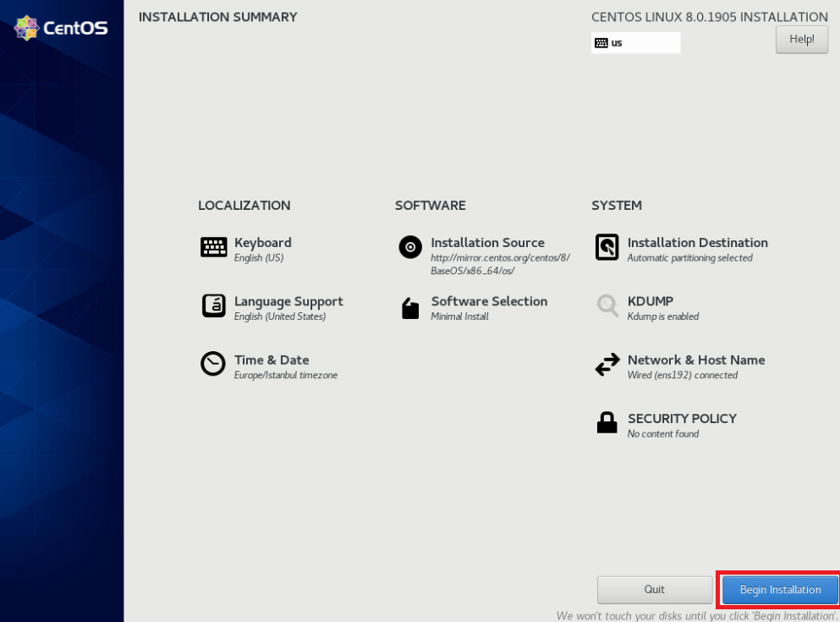Click the Keyboard layout icon under Localization
This screenshot has width=840, height=622.
point(213,247)
